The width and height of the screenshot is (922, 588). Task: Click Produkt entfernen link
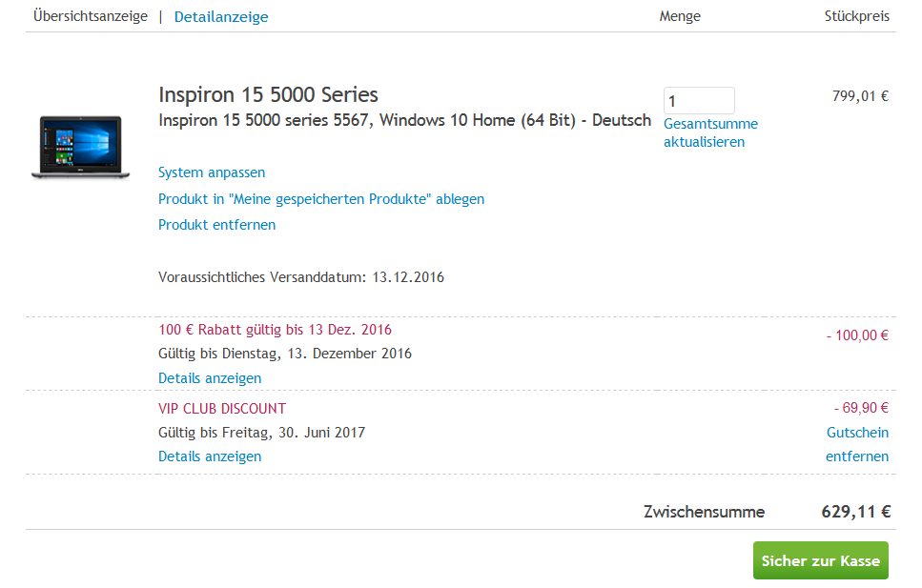pos(217,225)
